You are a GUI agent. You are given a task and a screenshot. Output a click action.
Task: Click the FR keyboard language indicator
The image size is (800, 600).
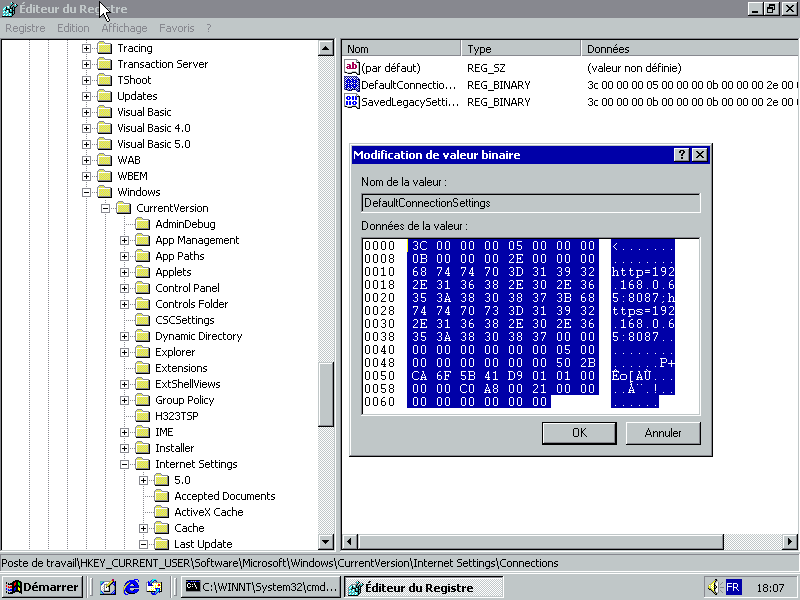click(733, 587)
